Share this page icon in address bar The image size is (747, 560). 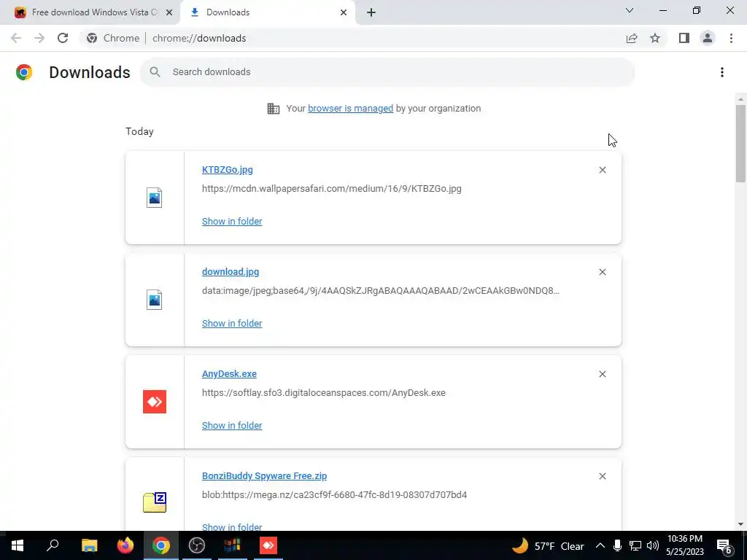click(x=632, y=38)
